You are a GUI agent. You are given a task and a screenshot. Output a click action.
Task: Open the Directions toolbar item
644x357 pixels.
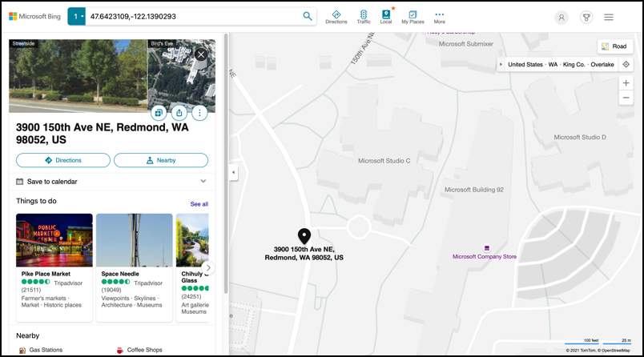[x=336, y=18]
